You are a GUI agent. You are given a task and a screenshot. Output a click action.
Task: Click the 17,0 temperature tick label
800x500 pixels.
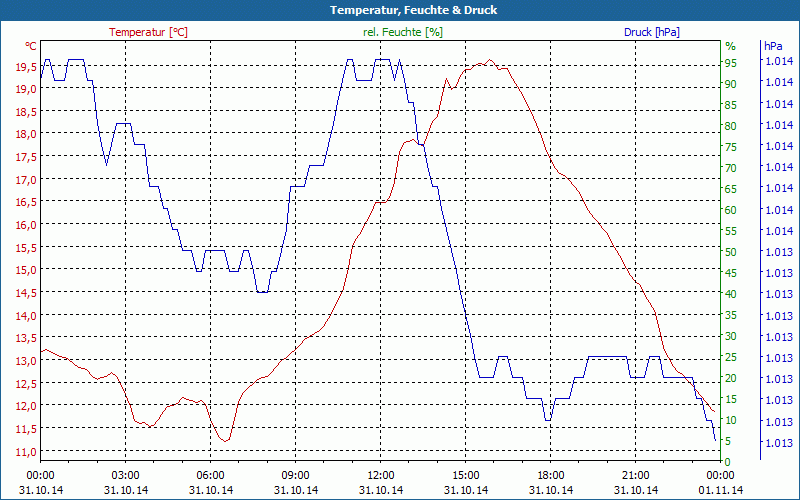[x=26, y=180]
